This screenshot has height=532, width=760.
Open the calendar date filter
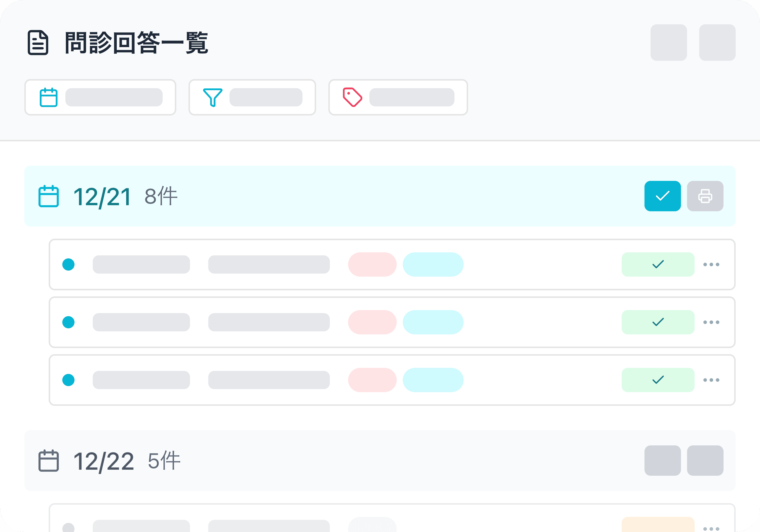[x=100, y=97]
